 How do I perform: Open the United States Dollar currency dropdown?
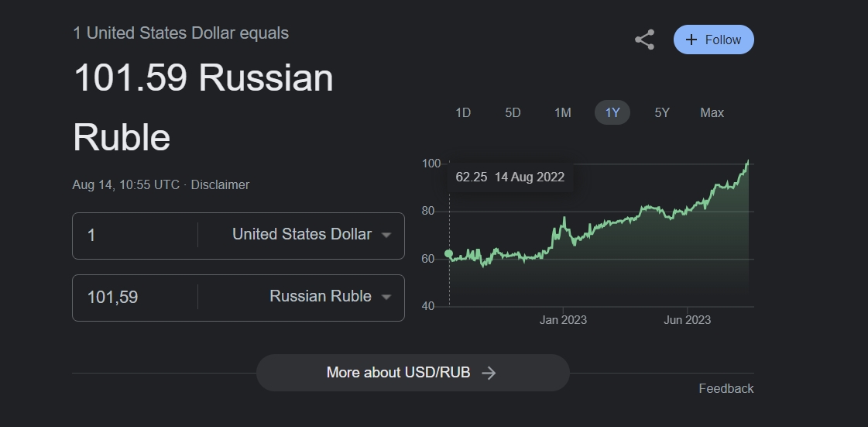click(311, 235)
